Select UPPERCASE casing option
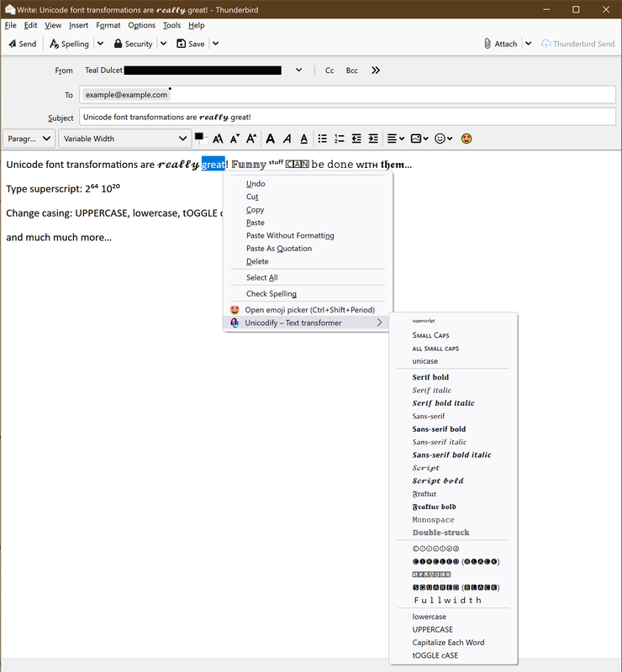Viewport: 622px width, 672px height. 453,629
